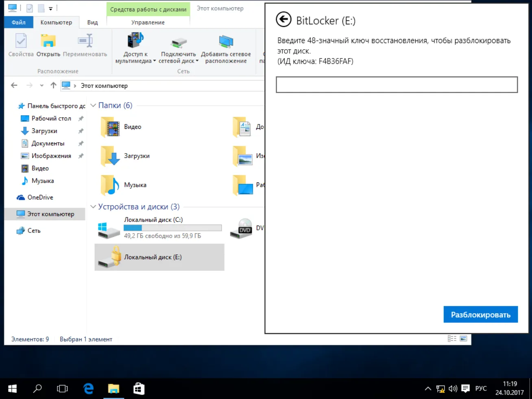Open the Доступ к мультимедиа dropdown
Viewport: 532px width, 399px height.
point(135,49)
